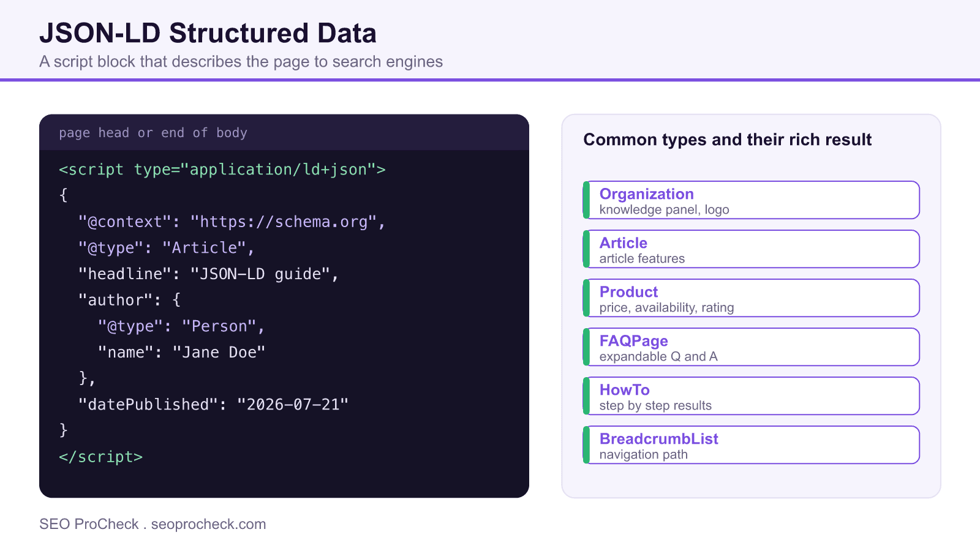Select the BreadcrumbList type card
Viewport: 980px width, 551px height.
751,444
